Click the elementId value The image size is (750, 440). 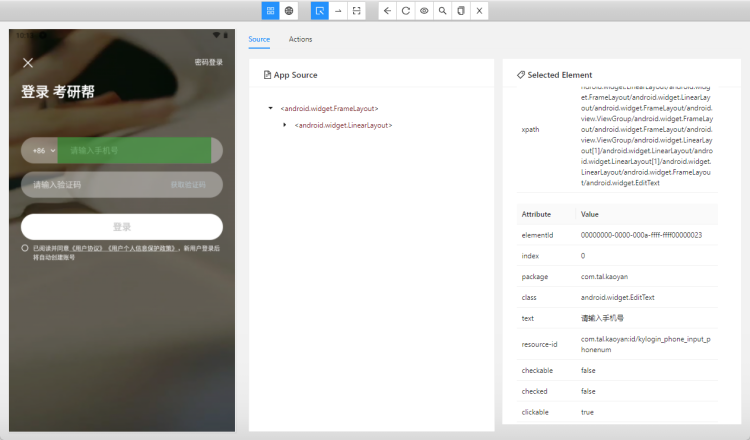[x=641, y=235]
